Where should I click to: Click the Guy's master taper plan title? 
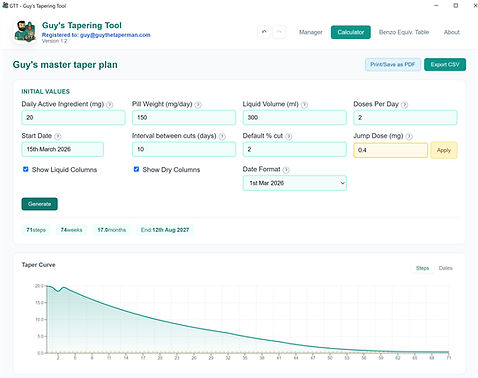tap(65, 65)
